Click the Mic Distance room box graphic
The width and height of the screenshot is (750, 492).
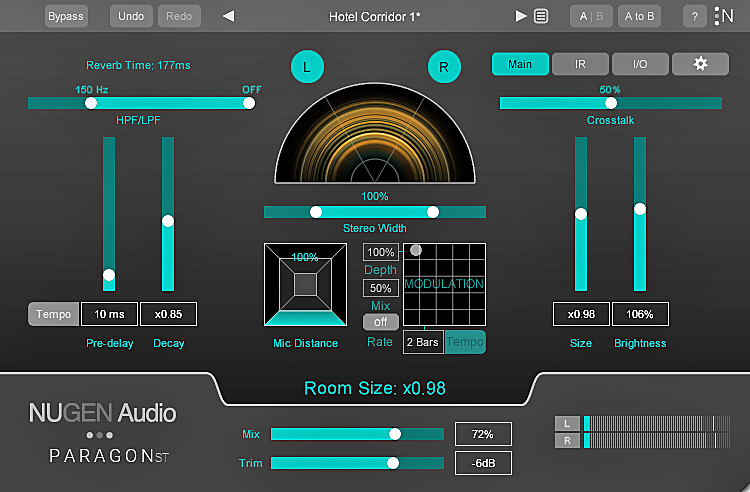305,284
